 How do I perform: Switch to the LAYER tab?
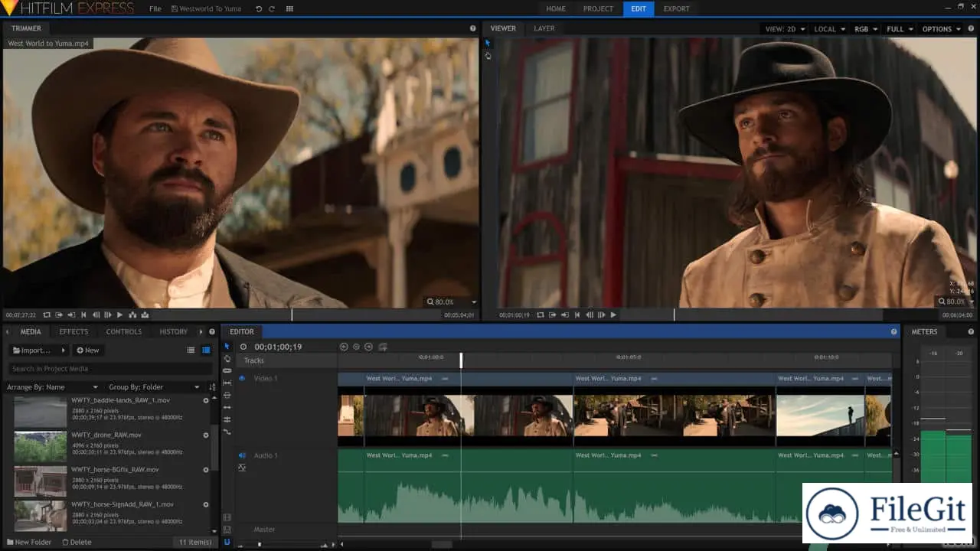[544, 28]
